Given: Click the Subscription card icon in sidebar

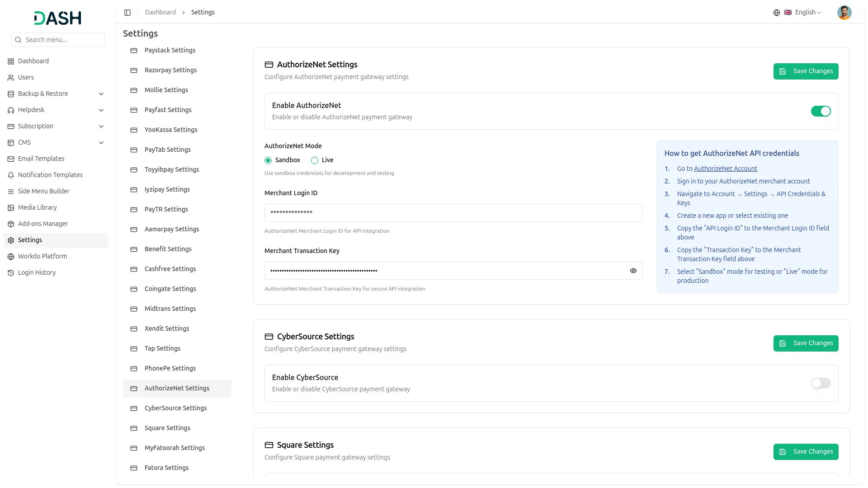Looking at the screenshot, I should [x=11, y=127].
